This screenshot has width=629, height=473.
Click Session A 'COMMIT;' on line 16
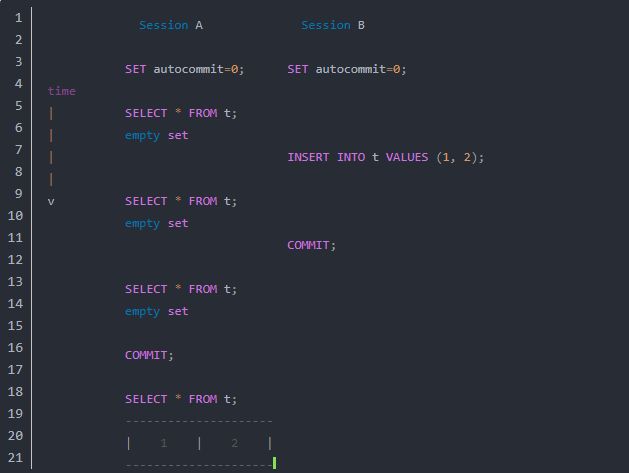pos(149,355)
